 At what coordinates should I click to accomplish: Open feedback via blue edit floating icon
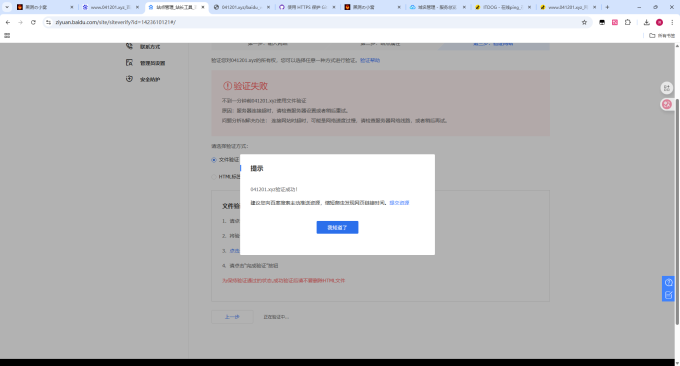click(x=669, y=295)
